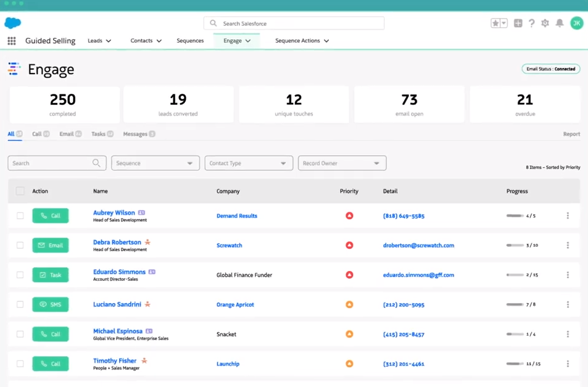Screen dimensions: 588x387
Task: Open the Contact Type dropdown
Action: coord(249,164)
